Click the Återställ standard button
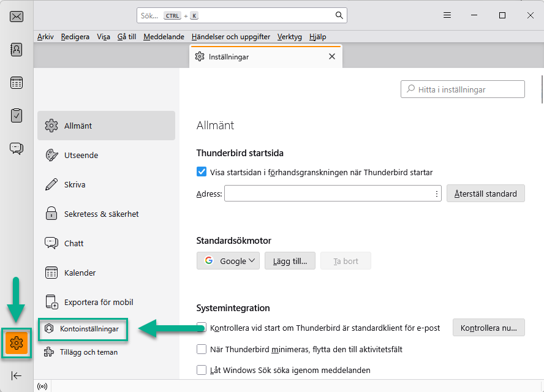 [485, 193]
